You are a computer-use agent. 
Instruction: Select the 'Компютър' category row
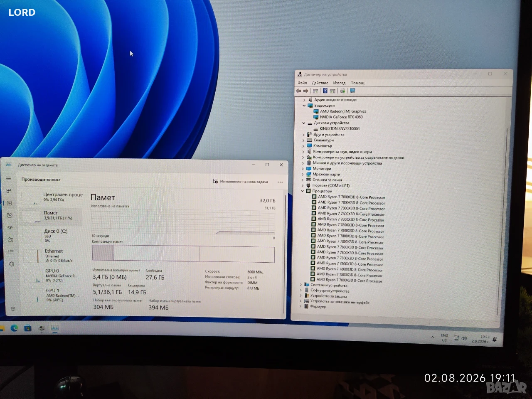click(x=323, y=146)
